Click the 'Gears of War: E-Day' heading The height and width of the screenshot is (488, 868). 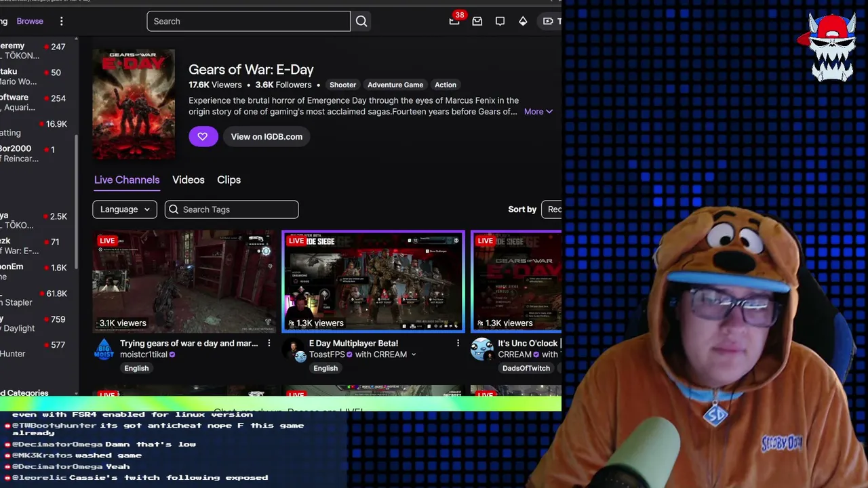click(x=251, y=69)
